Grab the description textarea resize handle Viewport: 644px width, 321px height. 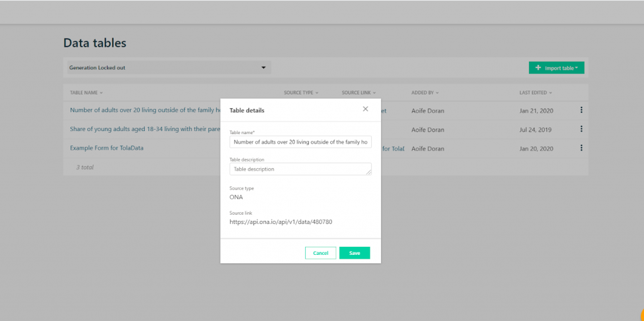point(369,172)
